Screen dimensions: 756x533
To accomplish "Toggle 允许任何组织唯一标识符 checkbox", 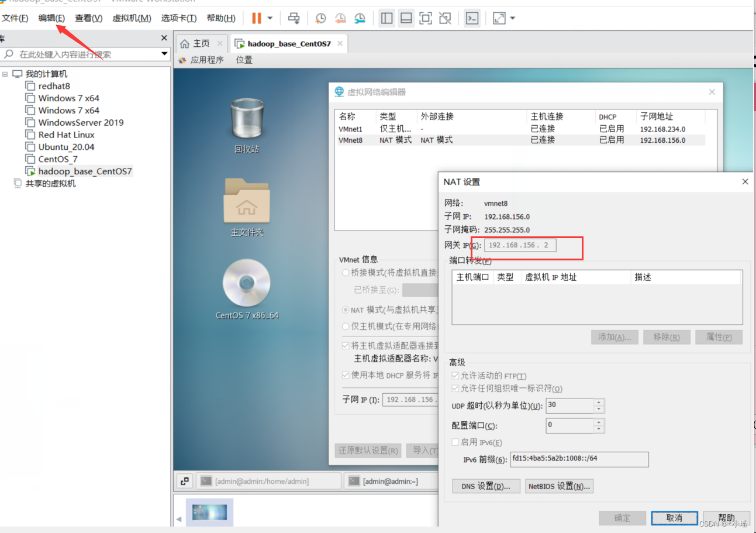I will point(455,389).
